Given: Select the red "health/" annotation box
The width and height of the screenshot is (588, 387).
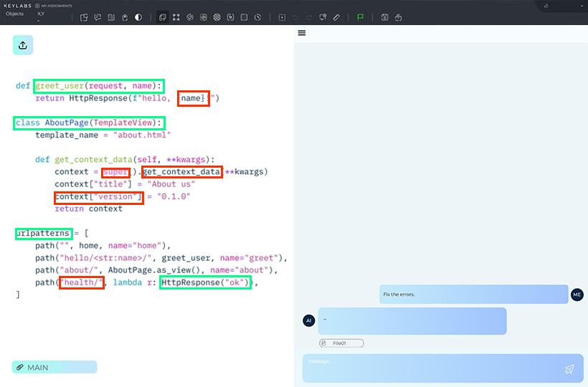Looking at the screenshot, I should point(81,282).
